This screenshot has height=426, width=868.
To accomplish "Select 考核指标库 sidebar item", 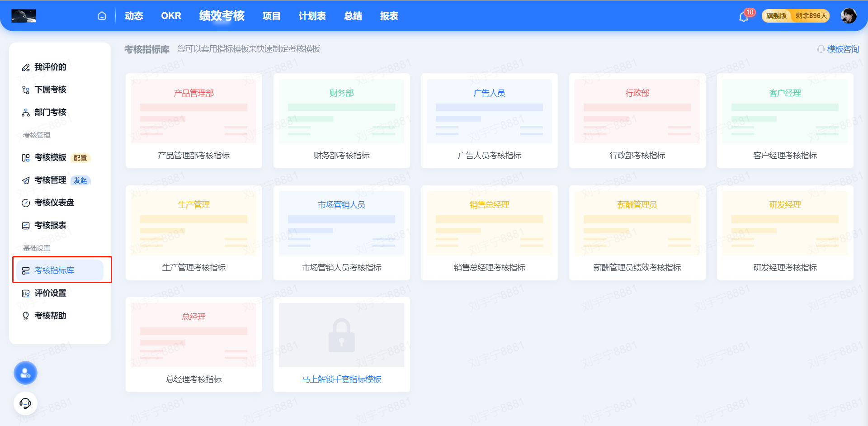I will click(x=60, y=270).
